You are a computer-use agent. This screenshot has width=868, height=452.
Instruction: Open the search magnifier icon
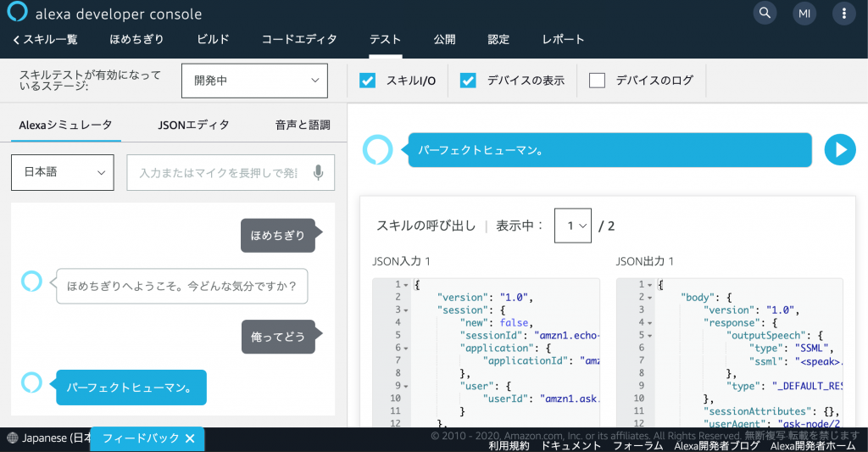[765, 13]
